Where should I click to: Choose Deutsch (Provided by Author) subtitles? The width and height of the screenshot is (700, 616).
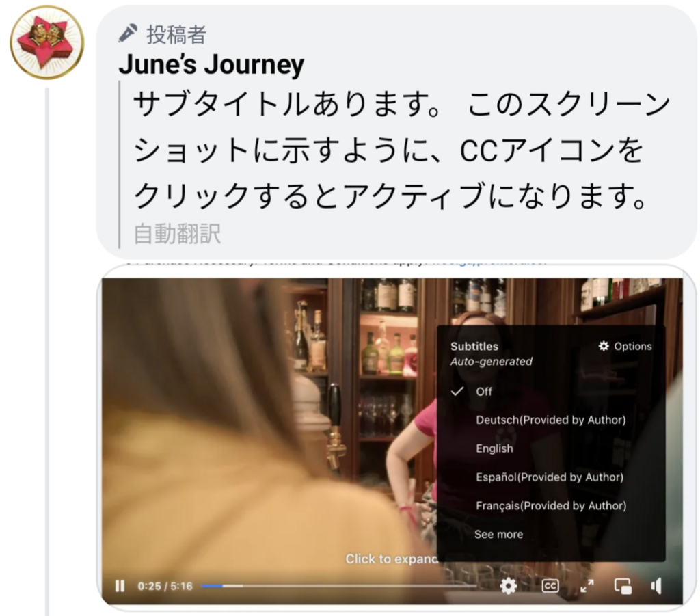click(551, 420)
